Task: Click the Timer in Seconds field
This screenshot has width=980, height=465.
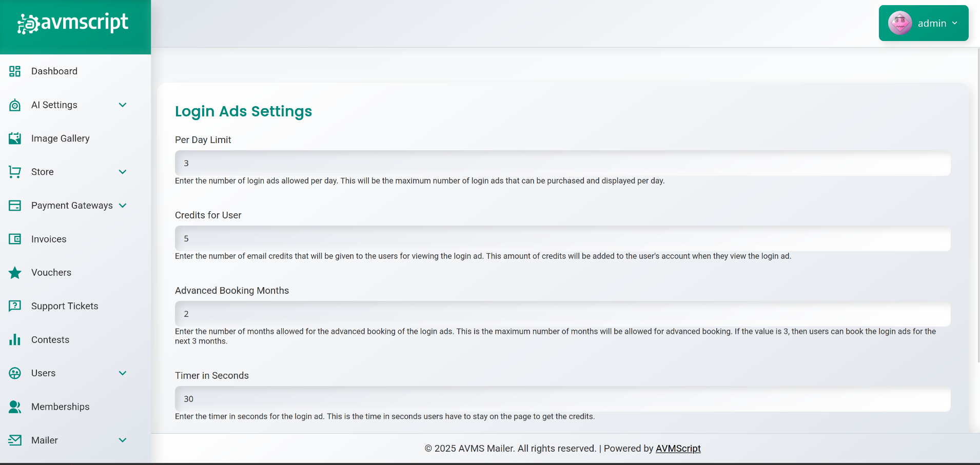Action: tap(562, 399)
